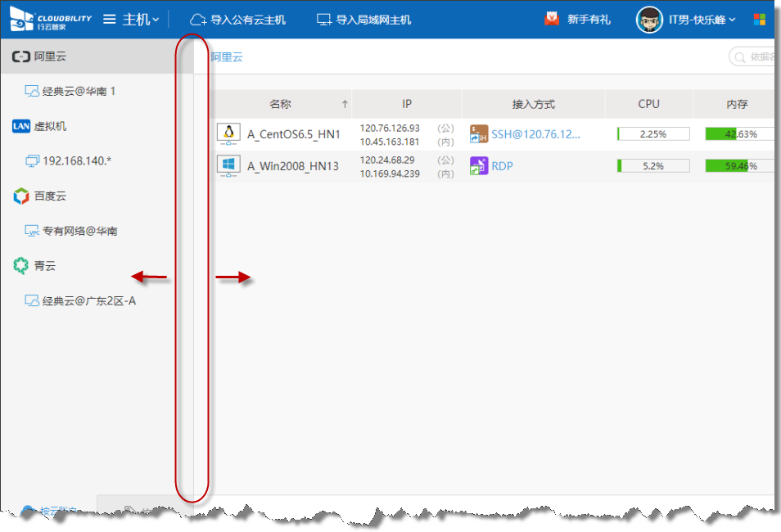
Task: Select 专有网络@华南 node
Action: pos(79,231)
